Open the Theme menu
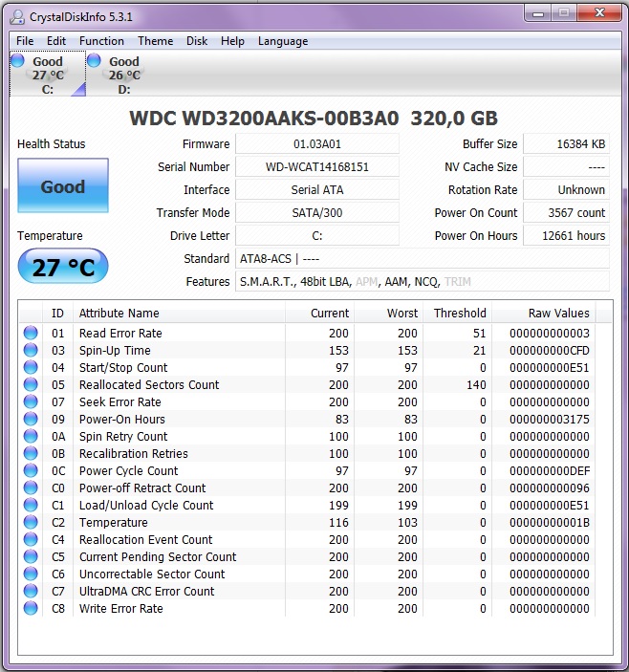Image resolution: width=629 pixels, height=672 pixels. (156, 41)
